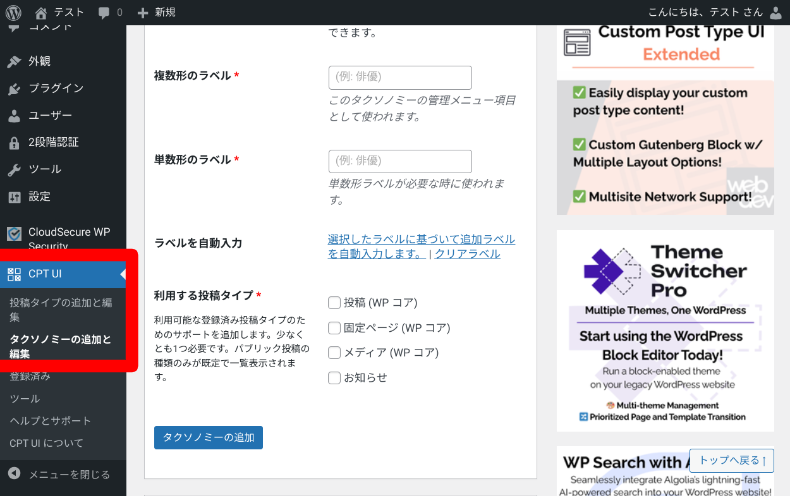Viewport: 790px width, 496px height.
Task: Click the クリアラベル link
Action: point(467,254)
